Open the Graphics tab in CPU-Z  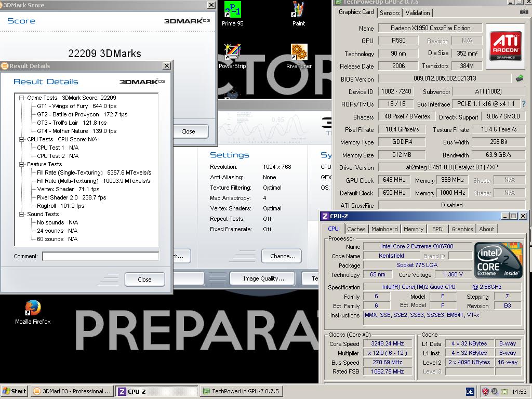462,229
